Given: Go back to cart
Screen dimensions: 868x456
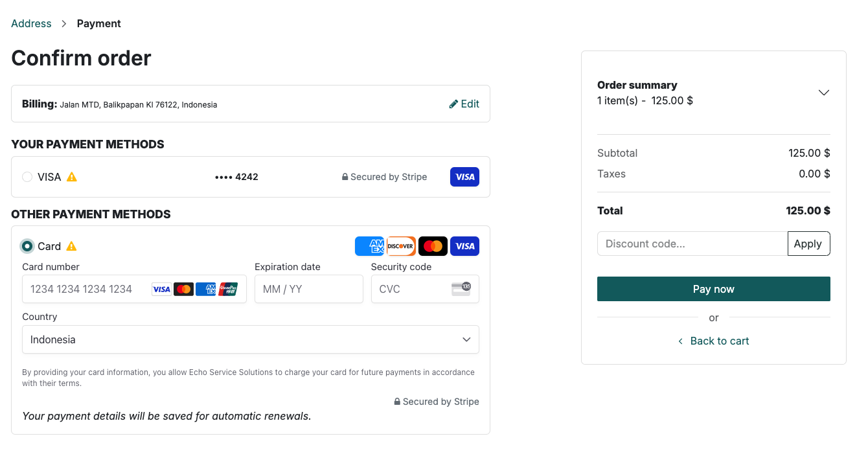Looking at the screenshot, I should pyautogui.click(x=714, y=341).
